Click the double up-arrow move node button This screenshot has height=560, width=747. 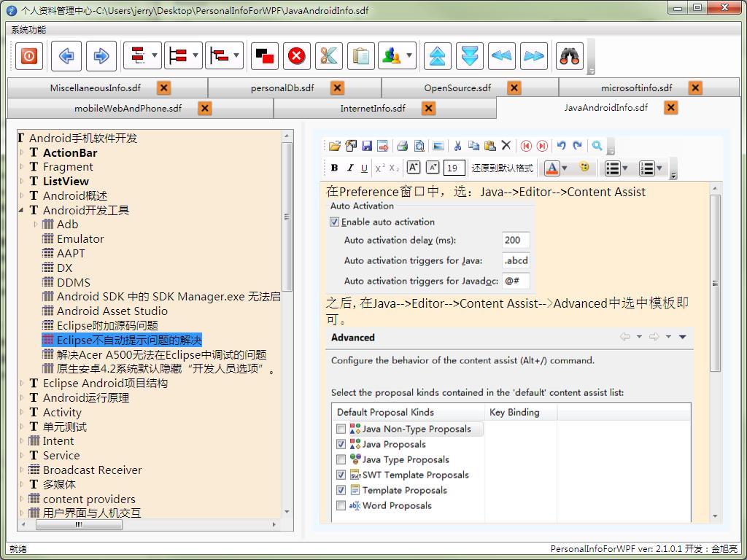tap(438, 55)
